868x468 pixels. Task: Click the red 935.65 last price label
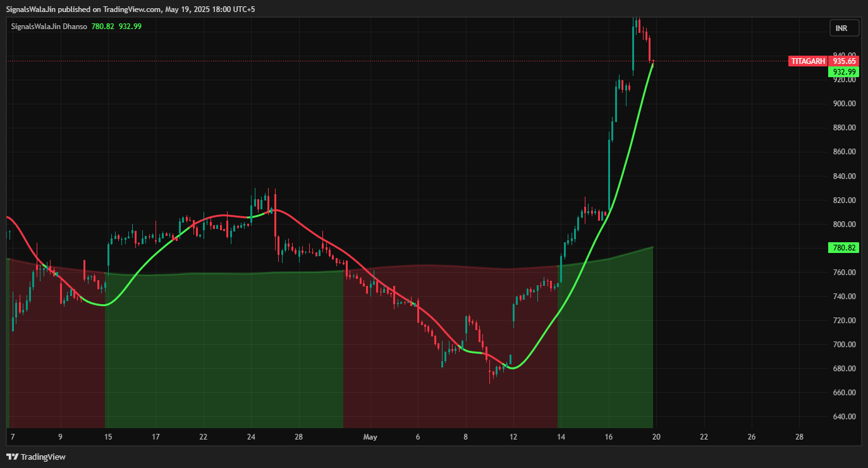(844, 61)
